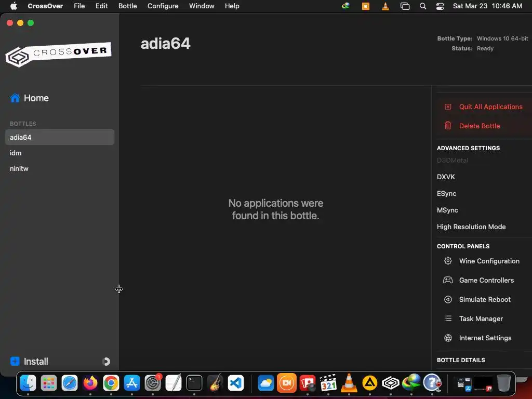Open the CrossOver icon in the Dock

click(391, 383)
